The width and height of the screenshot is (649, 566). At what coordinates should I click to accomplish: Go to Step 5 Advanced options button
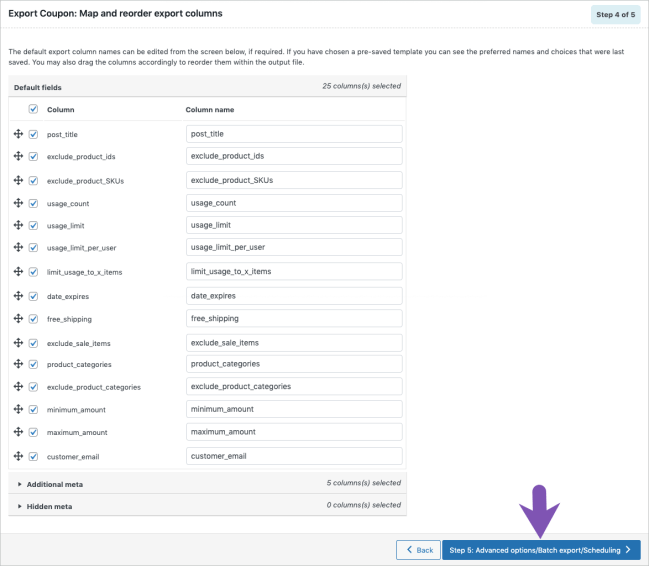(540, 550)
